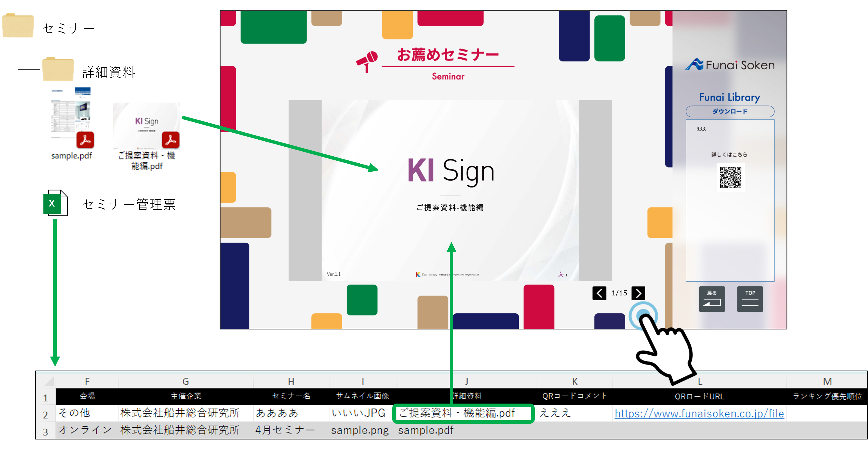Click the 会場 header cell
The width and height of the screenshot is (868, 453).
[87, 396]
